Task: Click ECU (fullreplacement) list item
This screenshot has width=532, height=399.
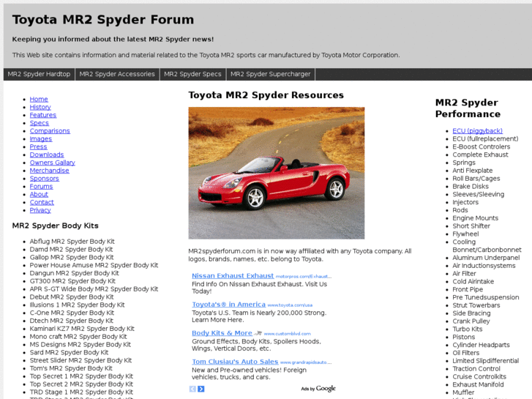Action: tap(485, 139)
